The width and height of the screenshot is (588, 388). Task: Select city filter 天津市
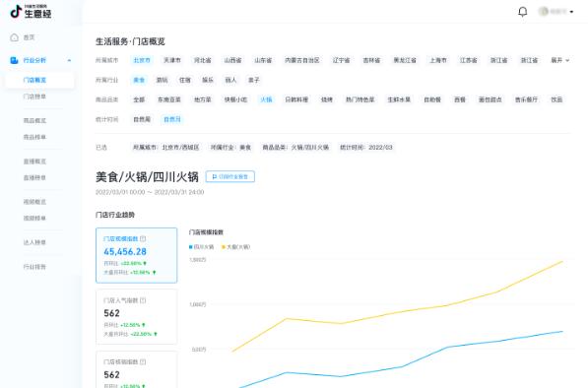(x=172, y=60)
